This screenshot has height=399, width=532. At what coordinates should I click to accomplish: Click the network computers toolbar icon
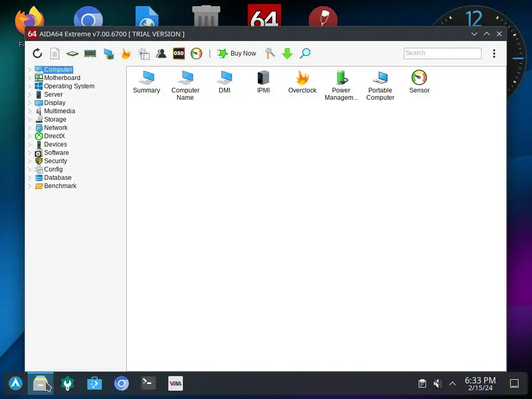(109, 54)
